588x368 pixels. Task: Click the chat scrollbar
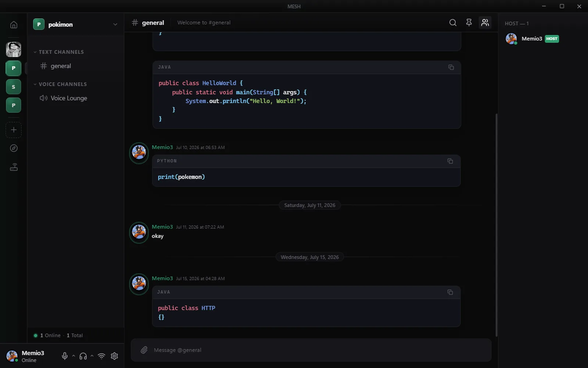coord(496,224)
